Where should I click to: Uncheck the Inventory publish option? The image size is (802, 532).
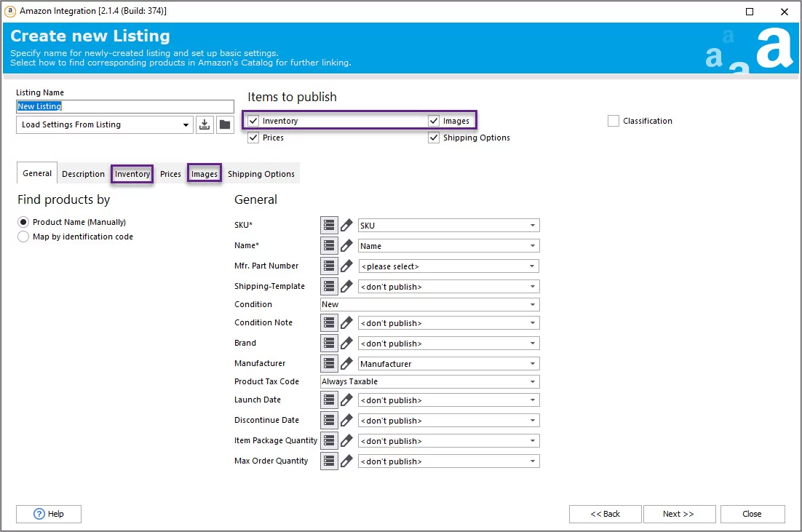(x=253, y=121)
